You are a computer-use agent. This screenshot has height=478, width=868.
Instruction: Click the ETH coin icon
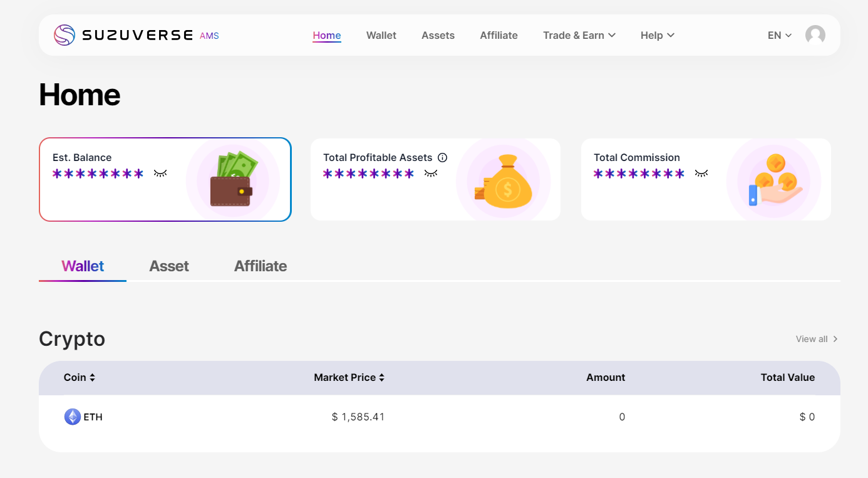pyautogui.click(x=73, y=417)
